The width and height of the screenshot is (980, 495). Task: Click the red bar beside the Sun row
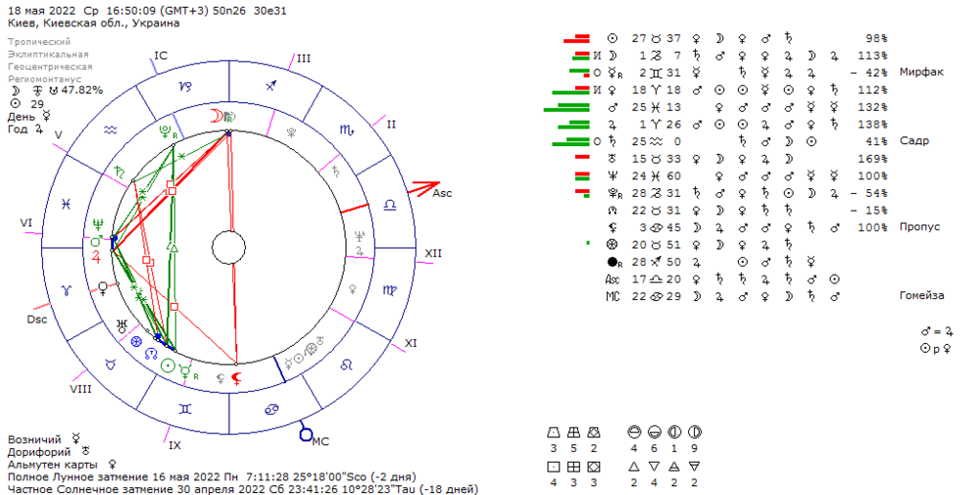[x=576, y=40]
